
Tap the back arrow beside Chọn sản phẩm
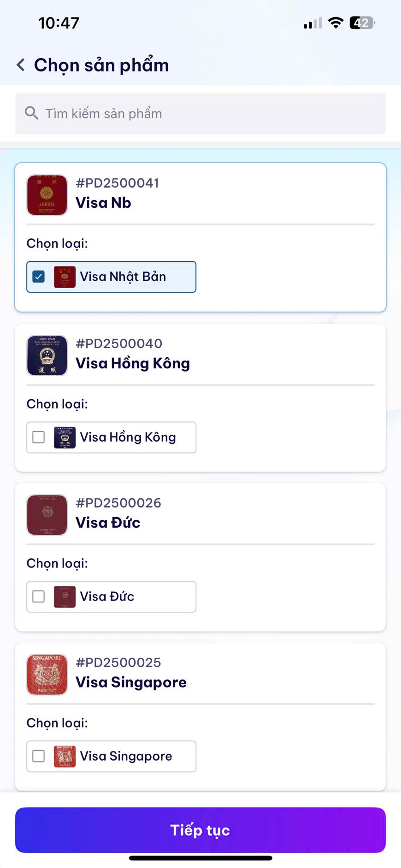pyautogui.click(x=21, y=65)
